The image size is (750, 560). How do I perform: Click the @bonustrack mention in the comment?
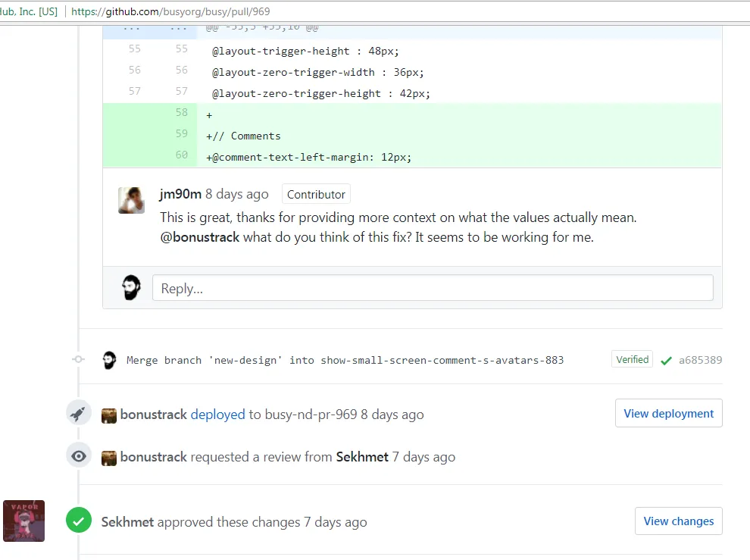pyautogui.click(x=199, y=237)
